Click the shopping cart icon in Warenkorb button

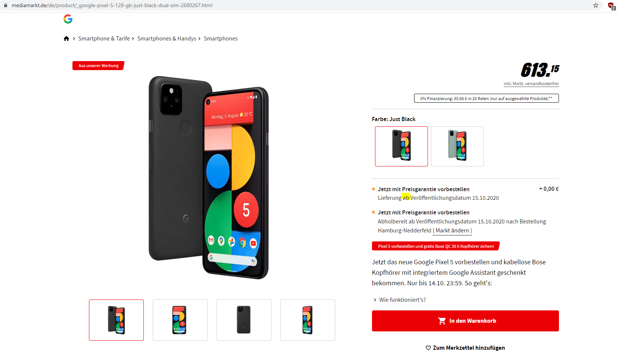[x=442, y=321]
